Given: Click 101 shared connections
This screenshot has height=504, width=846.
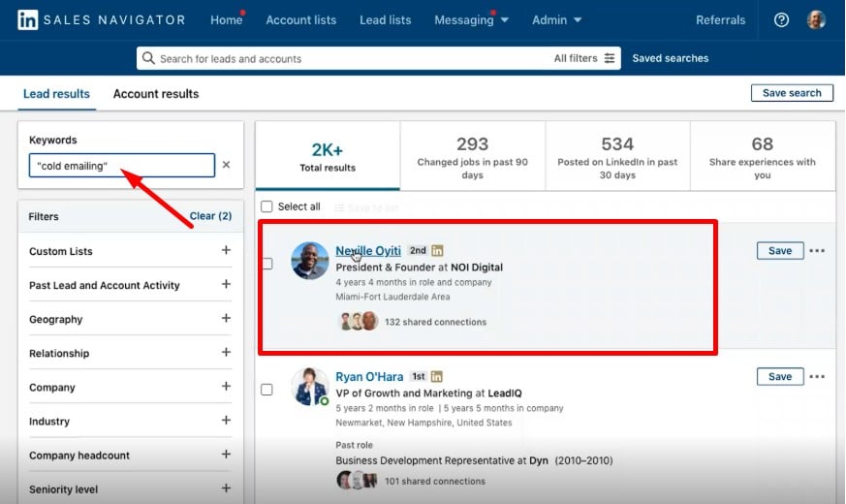Looking at the screenshot, I should click(x=435, y=481).
